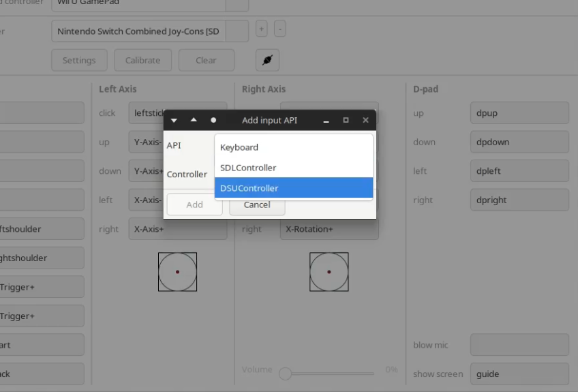Minimize the Add input API dialog
The image size is (578, 392).
pos(326,121)
